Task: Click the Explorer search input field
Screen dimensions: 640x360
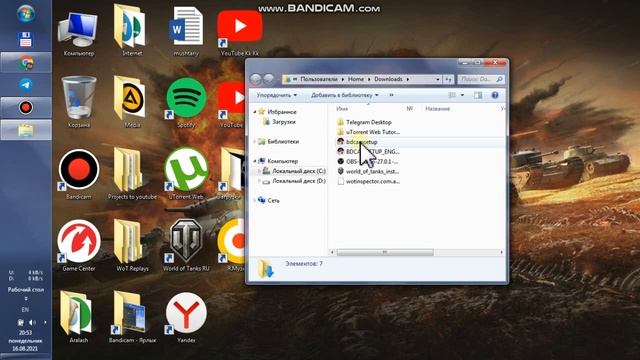Action: pos(480,79)
